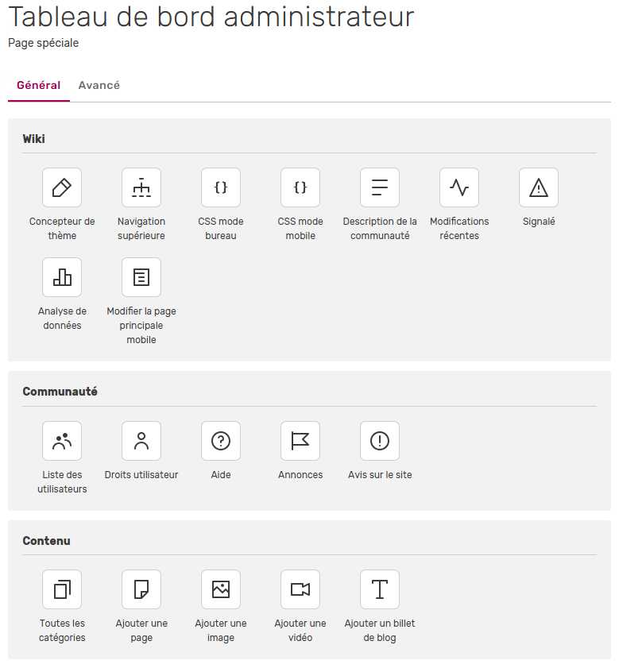Open the CSS mode mobile icon
Screen dimensions: 619x672
click(300, 187)
